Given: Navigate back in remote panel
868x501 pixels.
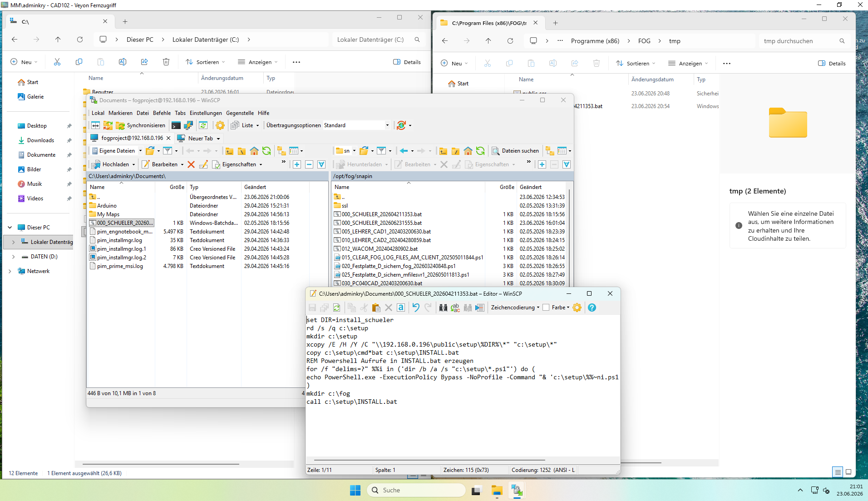Looking at the screenshot, I should pyautogui.click(x=404, y=151).
